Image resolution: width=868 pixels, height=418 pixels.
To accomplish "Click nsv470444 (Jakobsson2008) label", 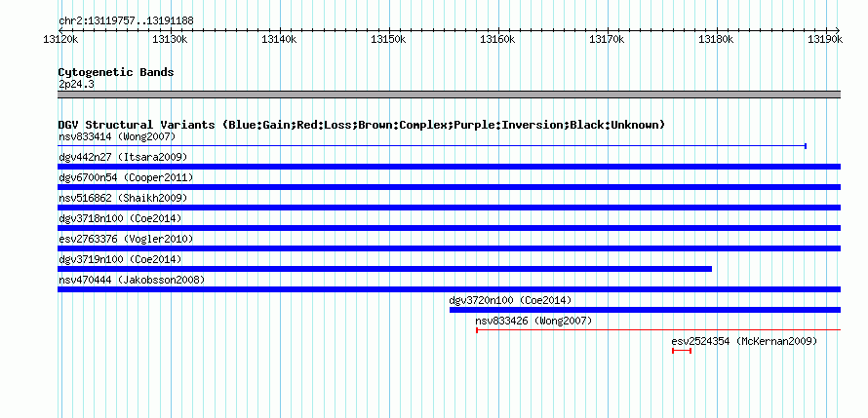I will pos(132,280).
